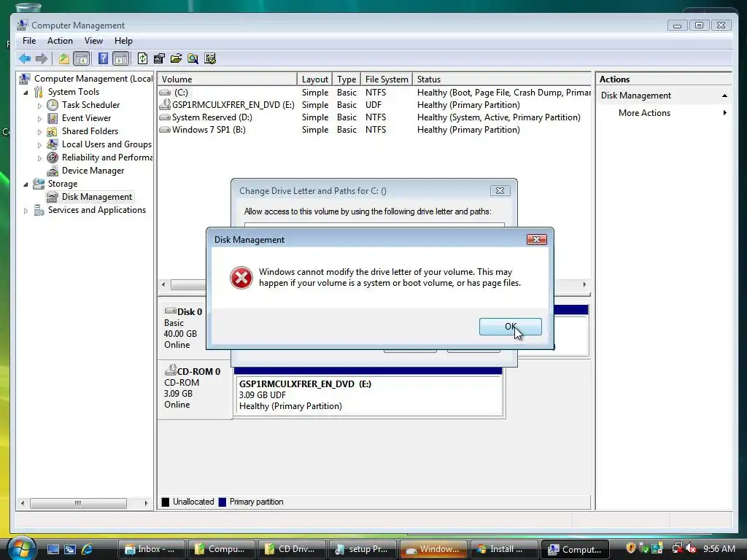Click the settings checklist toolbar icon
Screen dimensions: 747x560
click(x=210, y=58)
